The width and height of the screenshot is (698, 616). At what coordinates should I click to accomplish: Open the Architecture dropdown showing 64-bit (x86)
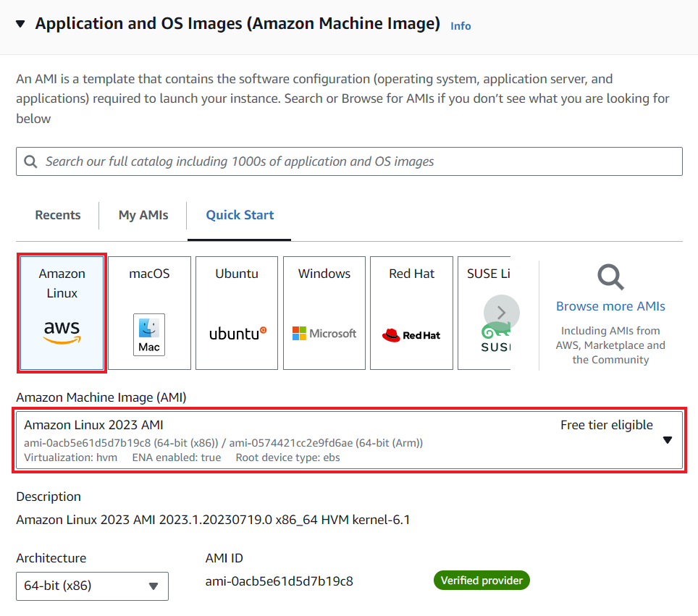[x=92, y=586]
